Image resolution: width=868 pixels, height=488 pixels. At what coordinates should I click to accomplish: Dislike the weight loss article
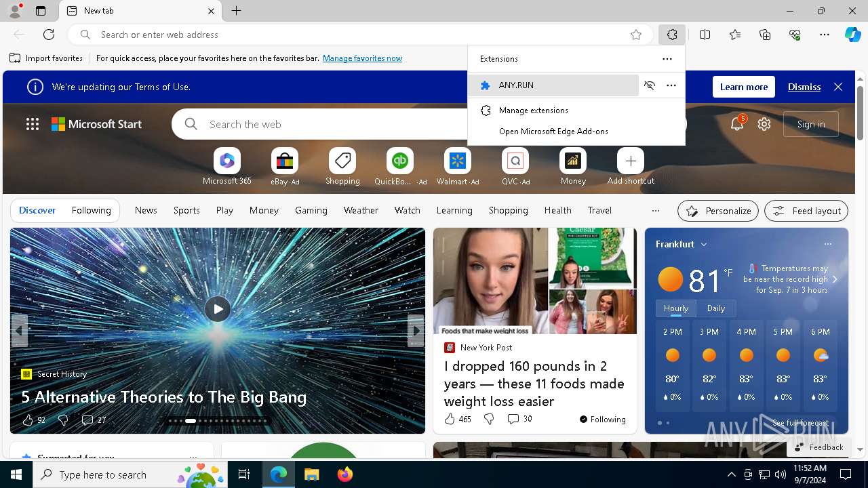[x=489, y=420]
